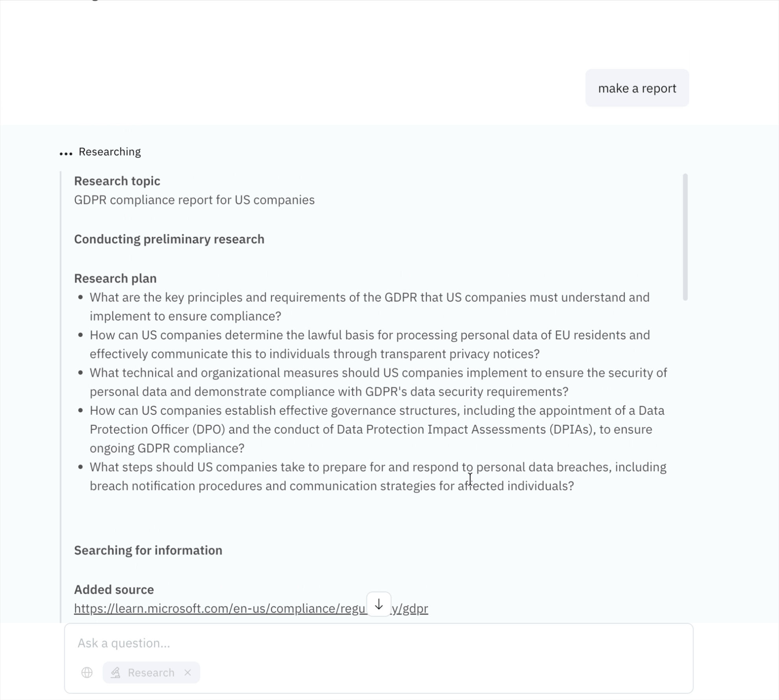This screenshot has height=700, width=779.
Task: Click the key principles research plan bullet
Action: point(369,307)
